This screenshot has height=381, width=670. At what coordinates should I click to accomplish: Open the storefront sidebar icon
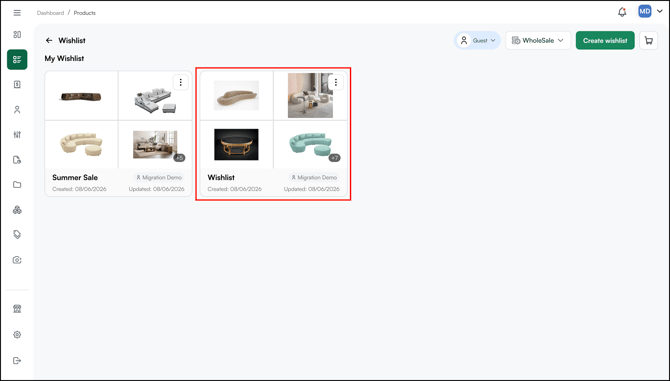coord(17,309)
